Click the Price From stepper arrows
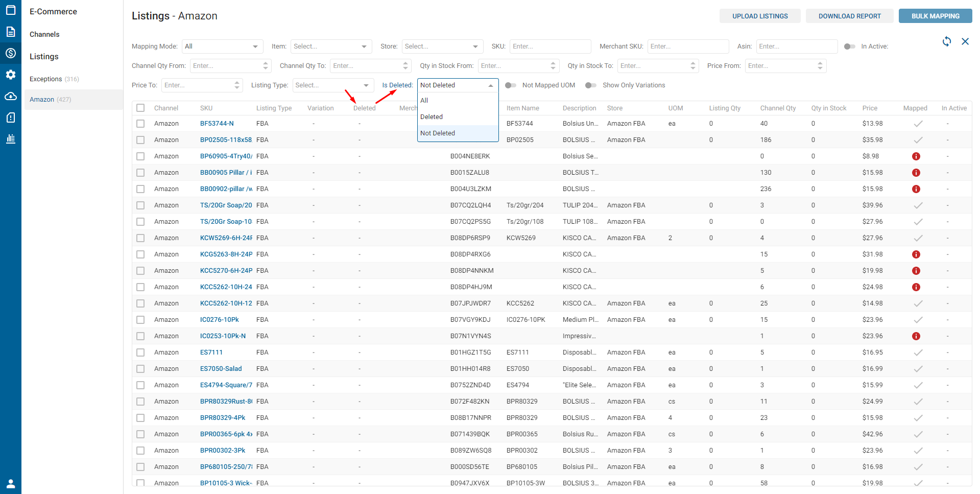Image resolution: width=980 pixels, height=494 pixels. point(820,66)
